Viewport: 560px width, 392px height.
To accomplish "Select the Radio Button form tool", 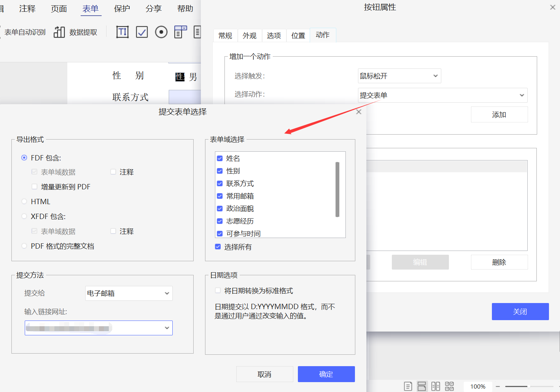I will 161,32.
